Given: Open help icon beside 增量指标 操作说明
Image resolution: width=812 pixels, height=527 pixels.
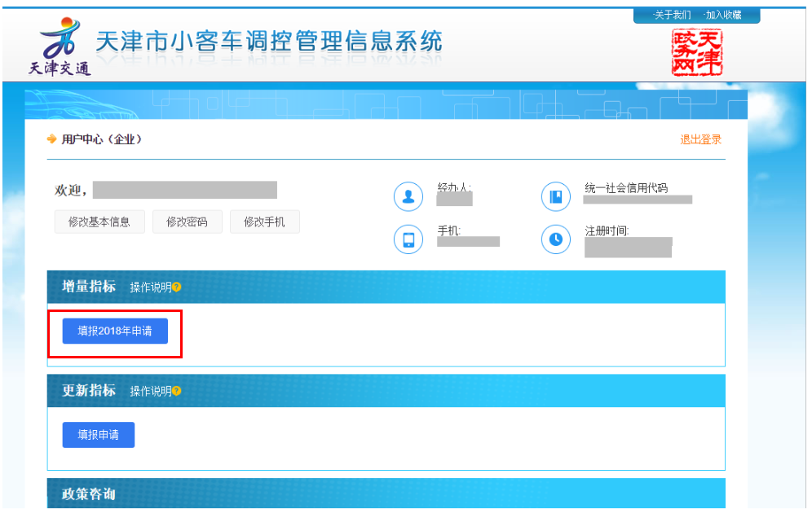Looking at the screenshot, I should tap(177, 288).
